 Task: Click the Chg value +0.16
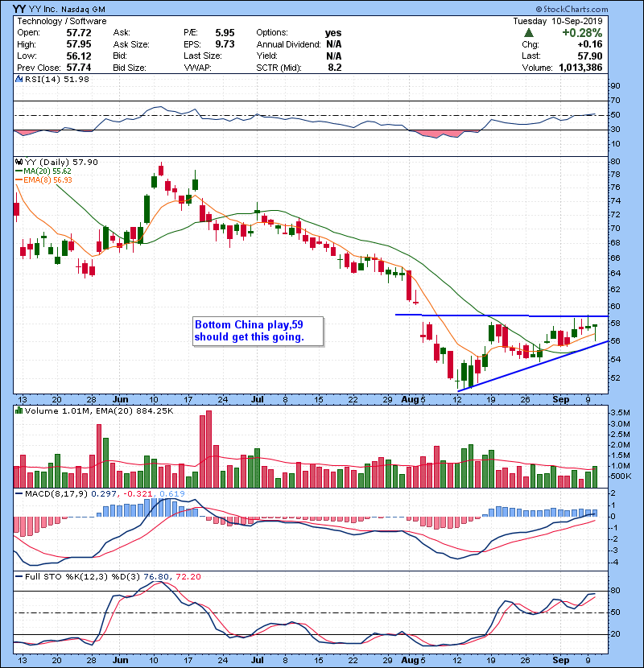[590, 44]
